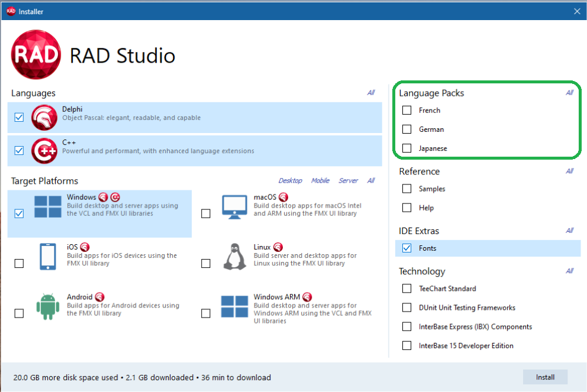Image resolution: width=587 pixels, height=392 pixels.
Task: Click the RAD Studio logo
Action: (36, 55)
